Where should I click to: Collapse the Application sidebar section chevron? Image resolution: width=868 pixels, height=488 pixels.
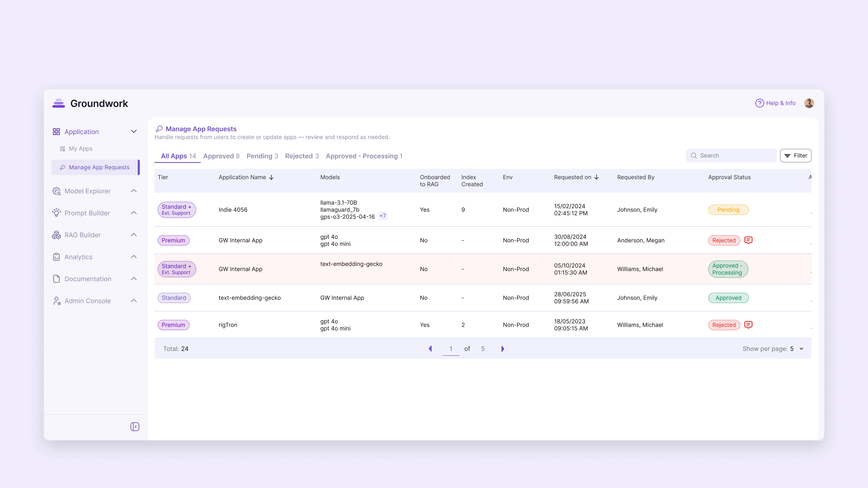tap(134, 132)
